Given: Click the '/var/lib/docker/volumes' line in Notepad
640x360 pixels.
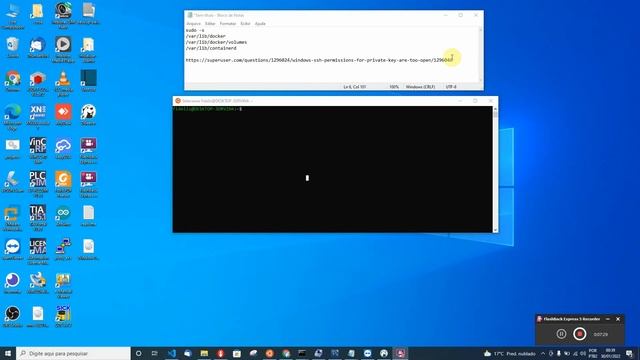Looking at the screenshot, I should (216, 42).
